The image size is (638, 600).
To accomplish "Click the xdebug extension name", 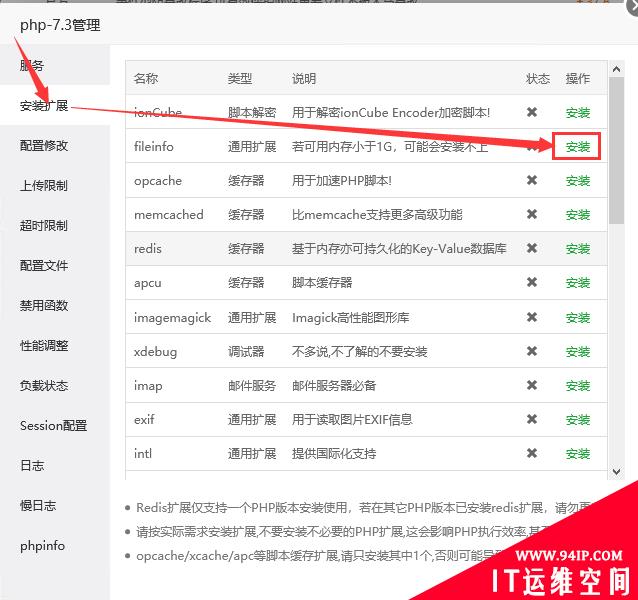I will click(x=155, y=352).
